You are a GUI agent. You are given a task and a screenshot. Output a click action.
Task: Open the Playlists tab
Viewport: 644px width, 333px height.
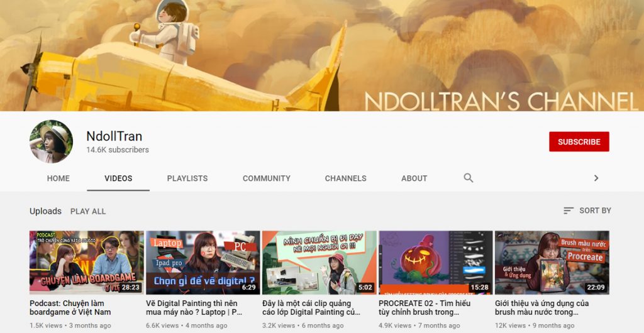click(x=187, y=178)
